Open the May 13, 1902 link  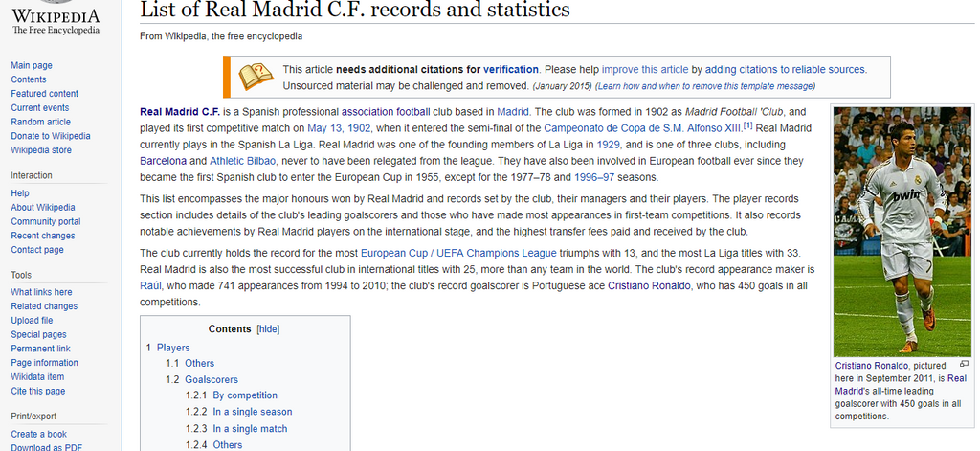coord(339,128)
